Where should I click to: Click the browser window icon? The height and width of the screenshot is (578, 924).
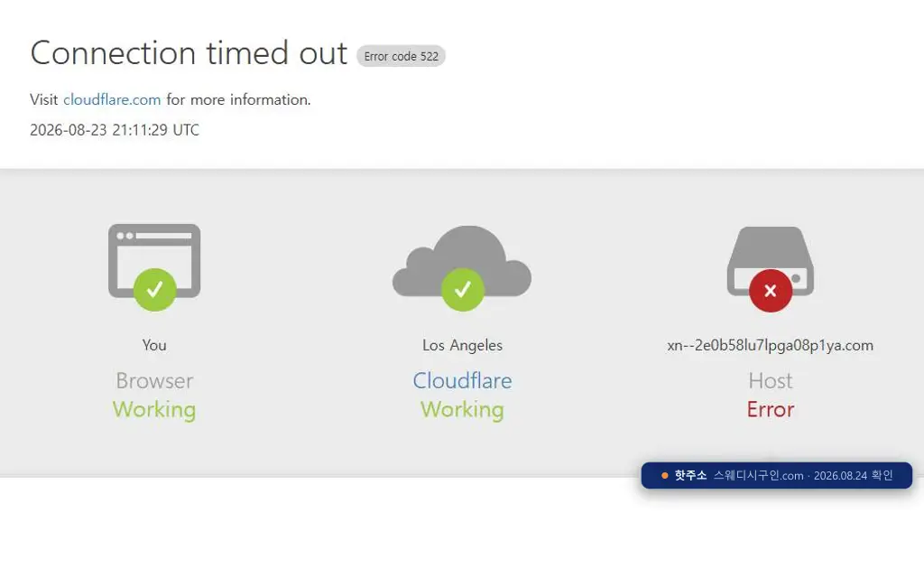[x=154, y=260]
